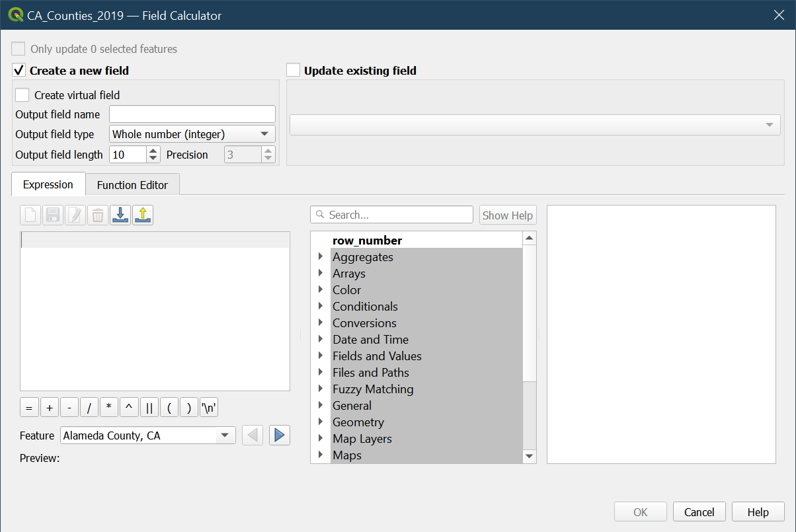The width and height of the screenshot is (796, 532).
Task: Switch to the Function Editor tab
Action: coord(132,185)
